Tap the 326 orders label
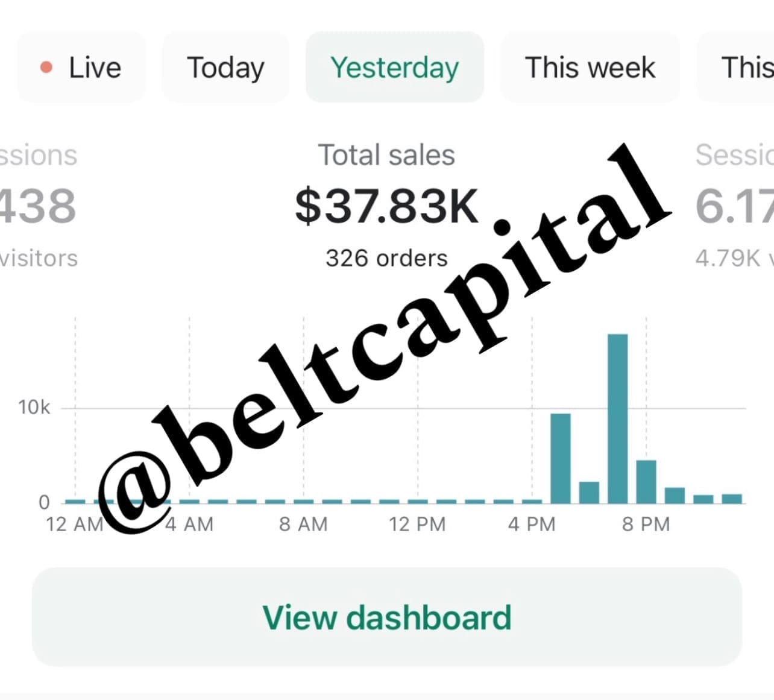This screenshot has width=774, height=700. (x=386, y=258)
